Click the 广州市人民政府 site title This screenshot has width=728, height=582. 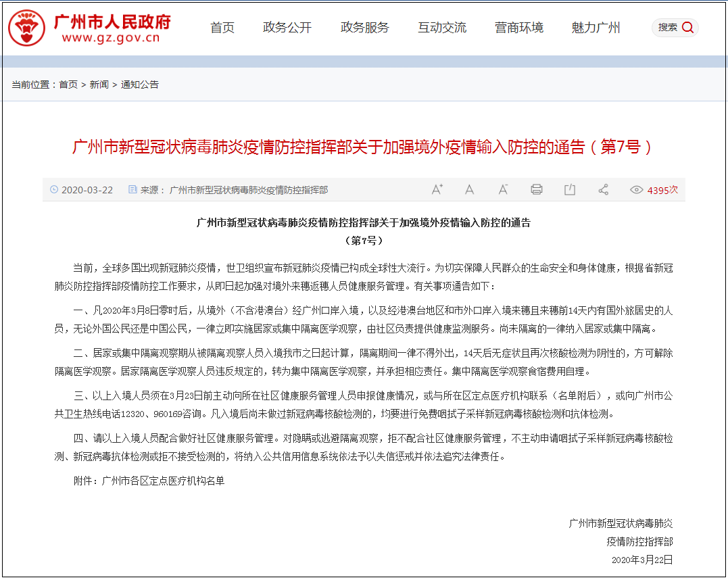point(112,22)
